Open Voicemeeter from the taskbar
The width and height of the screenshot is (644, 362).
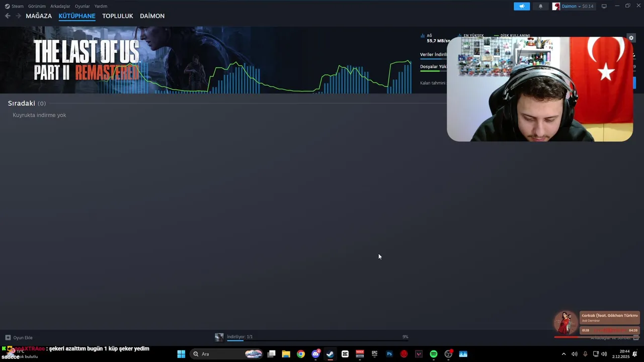coord(360,354)
